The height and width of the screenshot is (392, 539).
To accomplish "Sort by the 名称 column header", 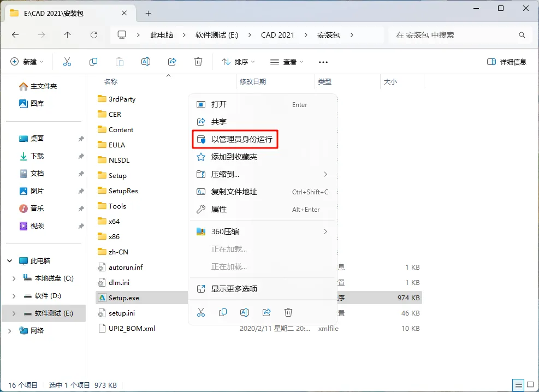I will 111,82.
